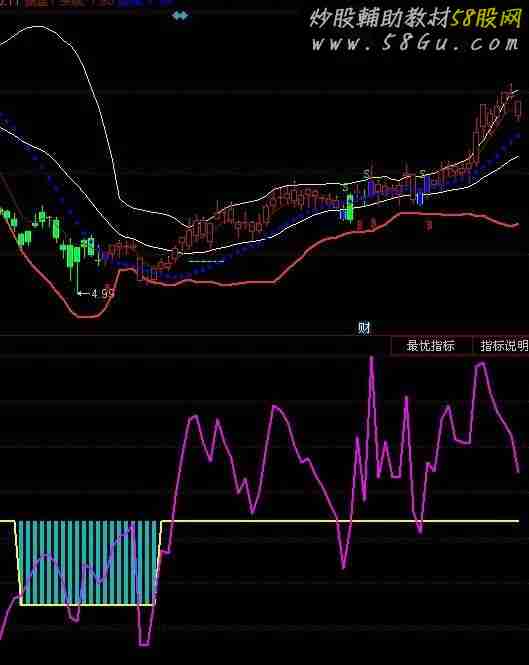Click the indicator title text at top-left

coord(57,2)
